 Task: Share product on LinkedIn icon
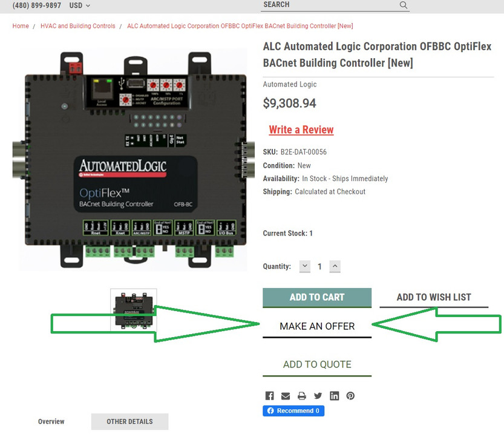(334, 396)
